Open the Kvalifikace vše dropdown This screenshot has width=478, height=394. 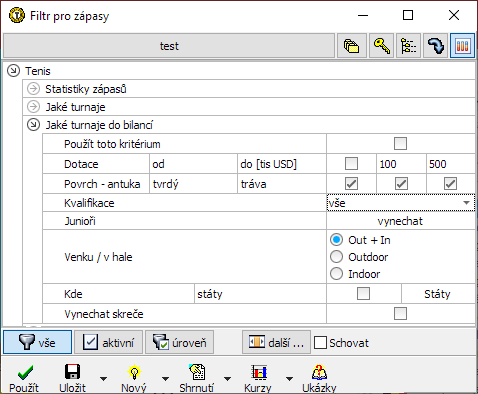401,203
